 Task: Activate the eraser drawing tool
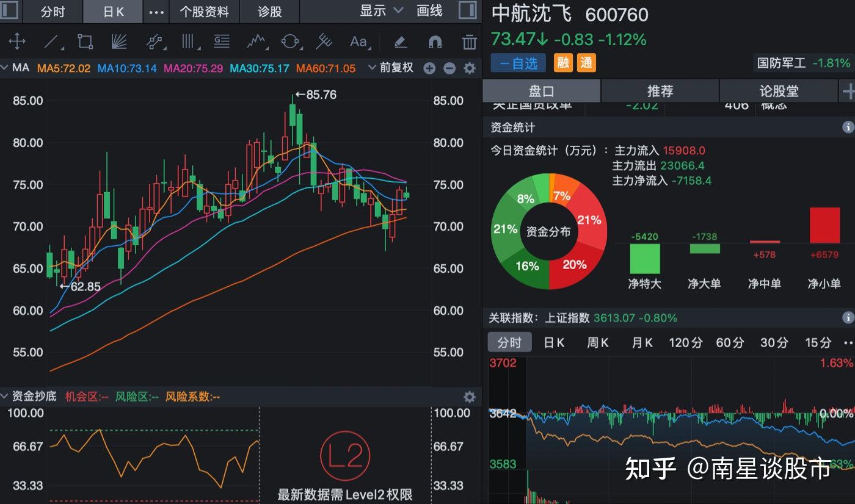400,42
